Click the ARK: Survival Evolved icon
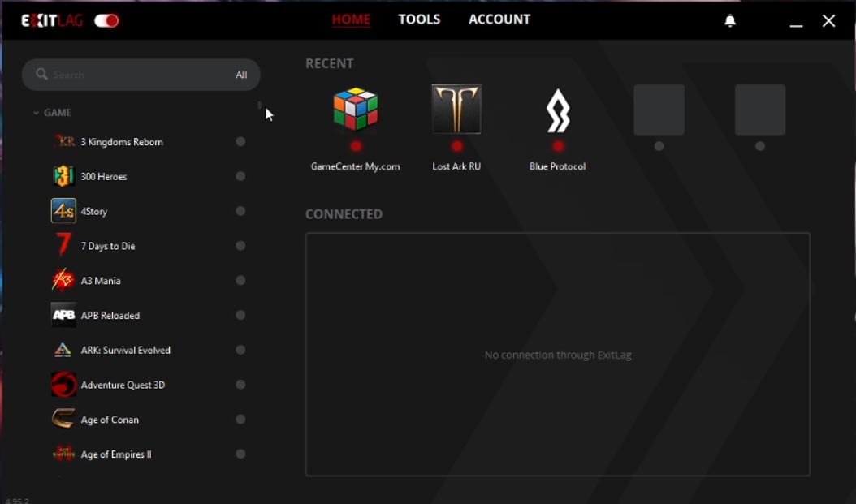This screenshot has width=856, height=504. [x=63, y=350]
